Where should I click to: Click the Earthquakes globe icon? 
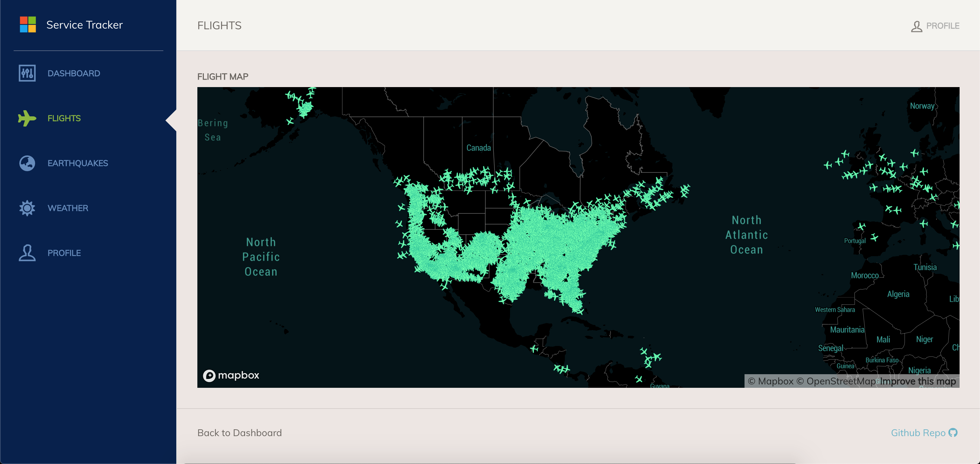[x=27, y=163]
